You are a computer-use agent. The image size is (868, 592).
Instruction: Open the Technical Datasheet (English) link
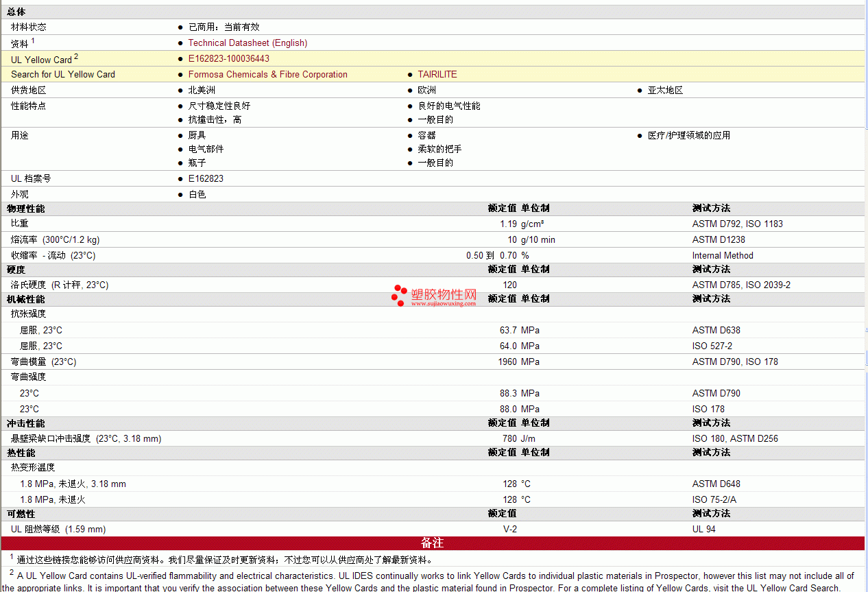(x=248, y=43)
